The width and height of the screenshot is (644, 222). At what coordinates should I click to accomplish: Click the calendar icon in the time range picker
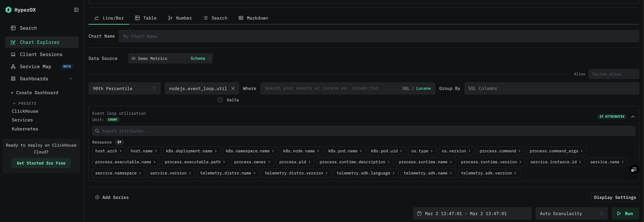tap(419, 214)
